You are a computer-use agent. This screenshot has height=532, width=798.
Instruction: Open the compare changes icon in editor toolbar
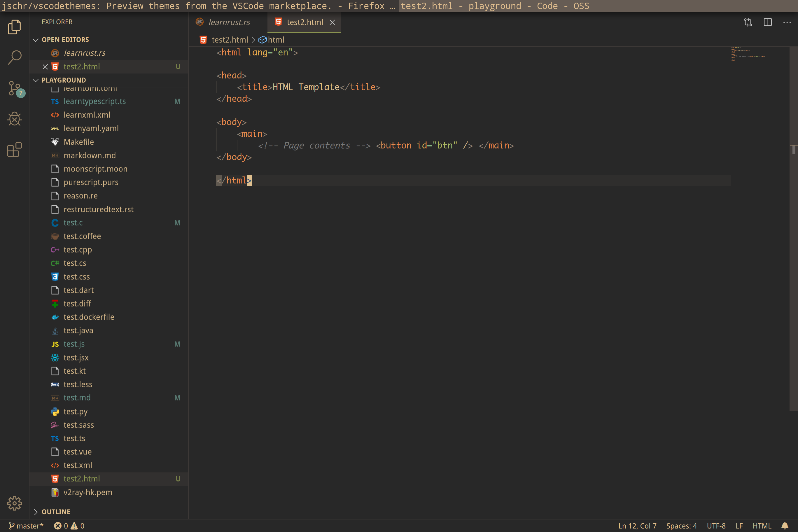click(748, 22)
